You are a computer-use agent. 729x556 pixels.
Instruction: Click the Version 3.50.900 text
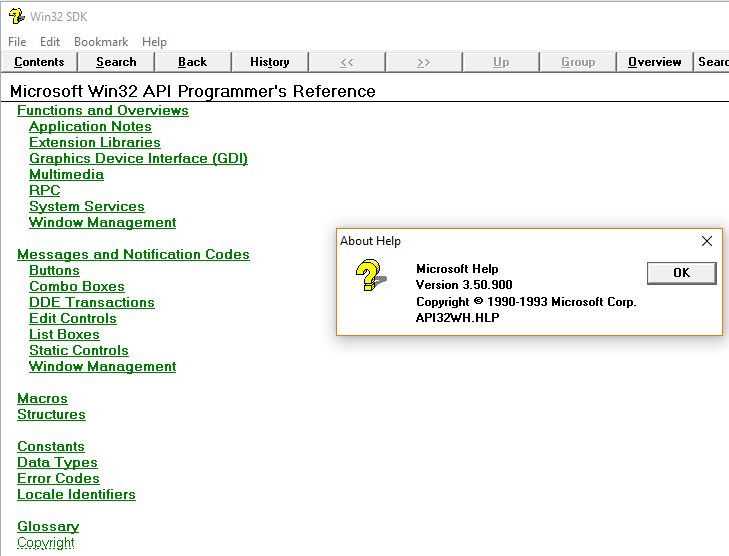tap(464, 285)
